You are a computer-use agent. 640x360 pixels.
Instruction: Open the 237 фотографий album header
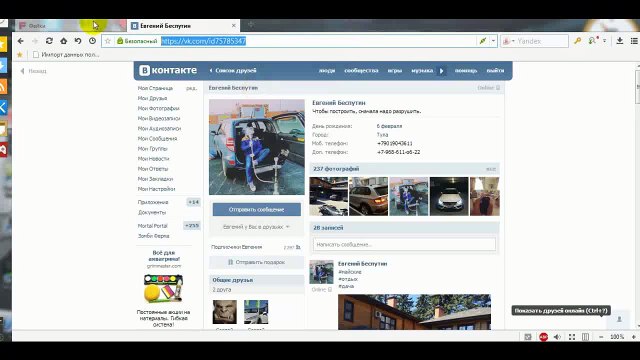pos(404,169)
